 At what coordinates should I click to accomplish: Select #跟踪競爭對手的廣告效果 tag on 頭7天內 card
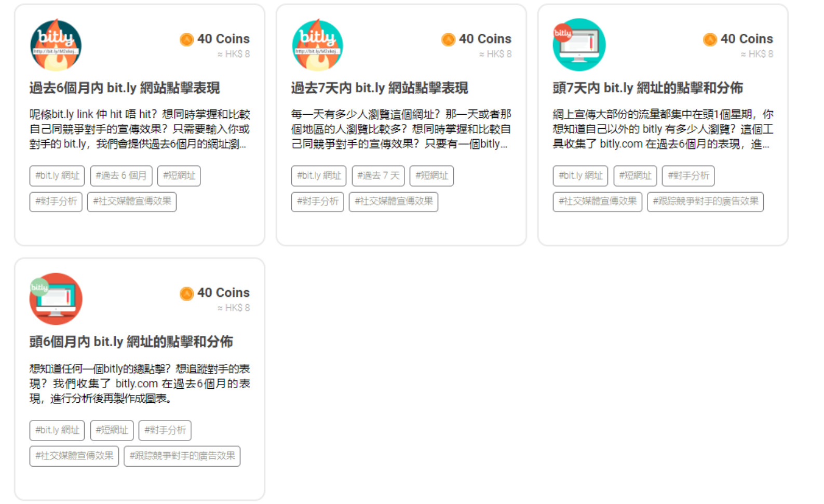[x=706, y=202]
